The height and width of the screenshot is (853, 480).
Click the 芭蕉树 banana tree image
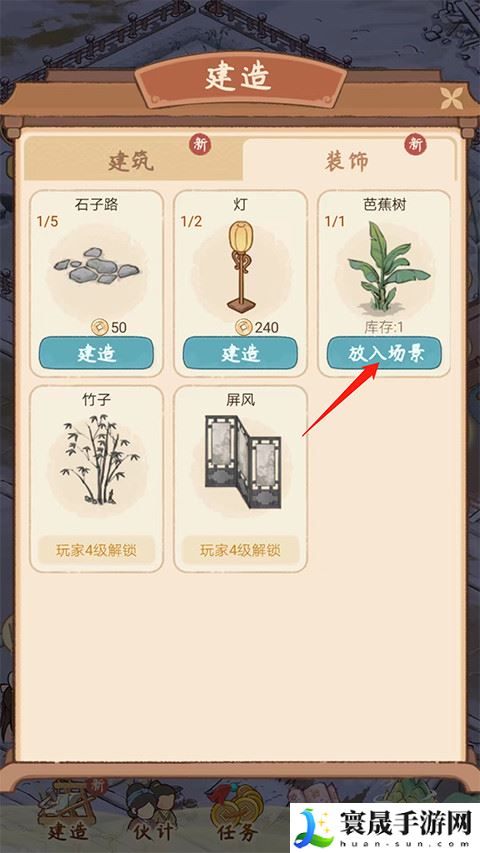coord(387,267)
